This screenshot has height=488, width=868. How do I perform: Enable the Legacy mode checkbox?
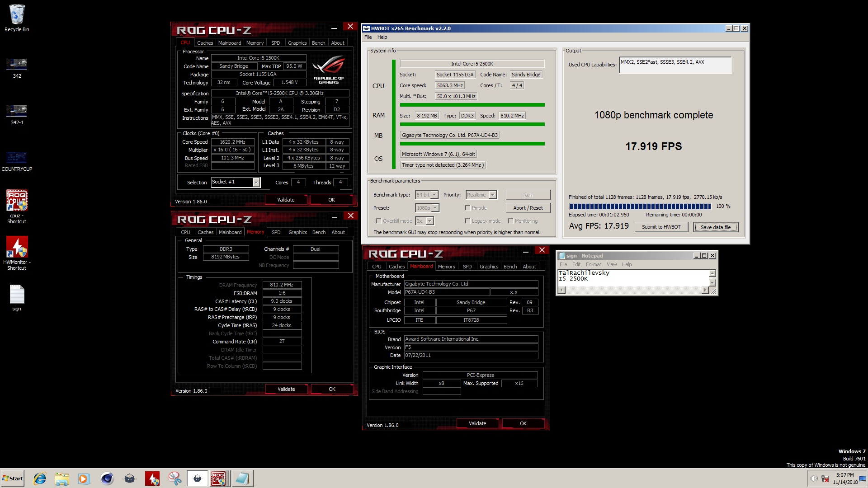pyautogui.click(x=467, y=221)
